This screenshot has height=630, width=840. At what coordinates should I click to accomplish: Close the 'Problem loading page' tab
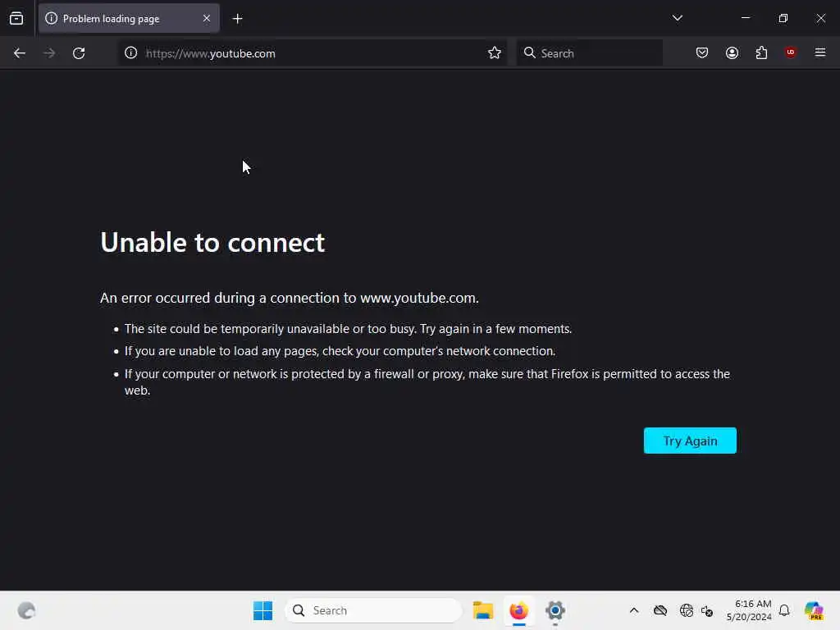click(x=206, y=19)
